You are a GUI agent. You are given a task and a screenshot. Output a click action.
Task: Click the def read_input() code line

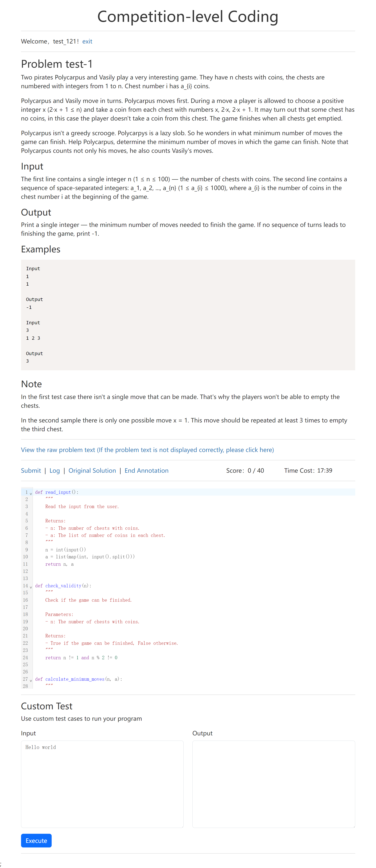click(x=57, y=492)
